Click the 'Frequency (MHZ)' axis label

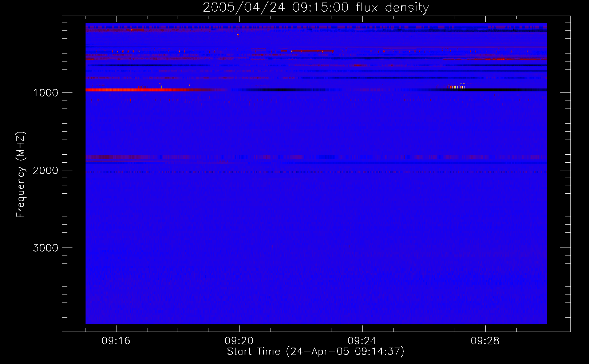click(x=21, y=175)
